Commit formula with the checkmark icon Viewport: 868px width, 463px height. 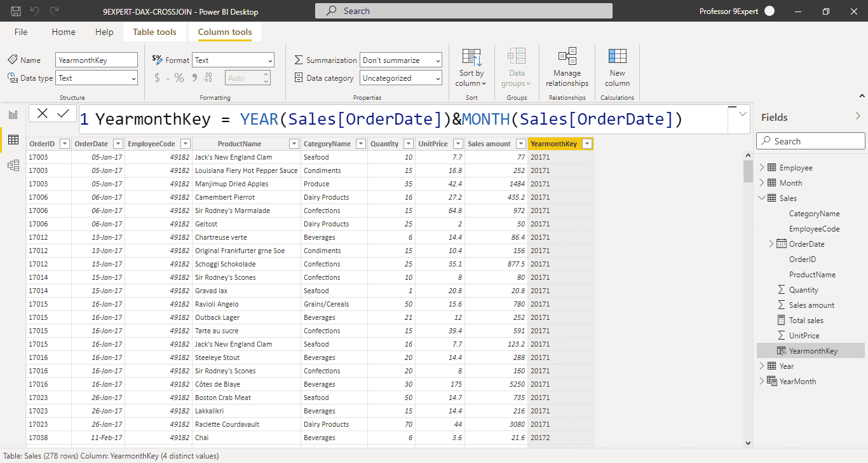pos(63,113)
